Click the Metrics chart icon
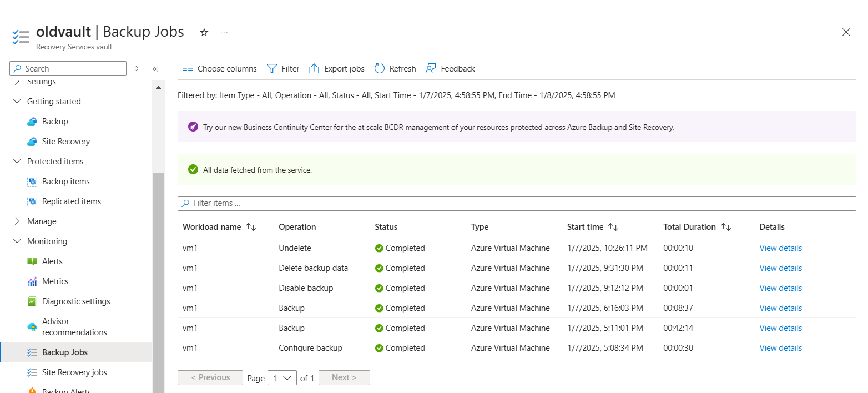Image resolution: width=868 pixels, height=393 pixels. click(x=32, y=281)
